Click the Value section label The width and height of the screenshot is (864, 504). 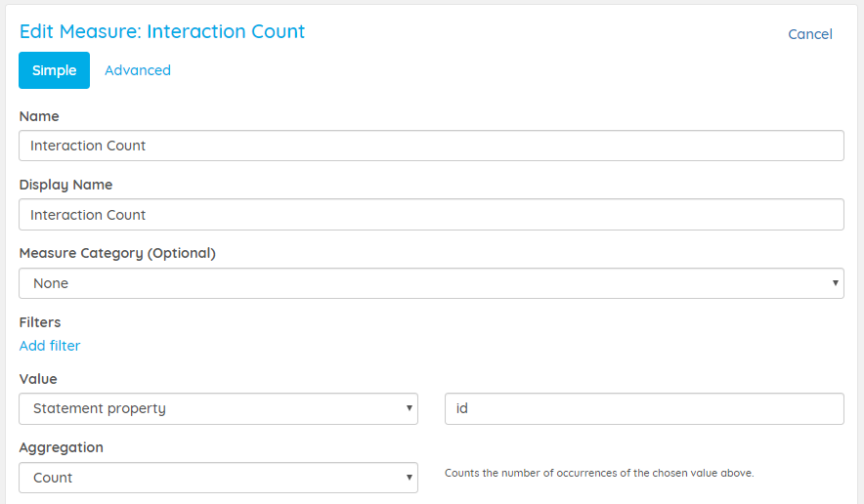click(x=38, y=379)
